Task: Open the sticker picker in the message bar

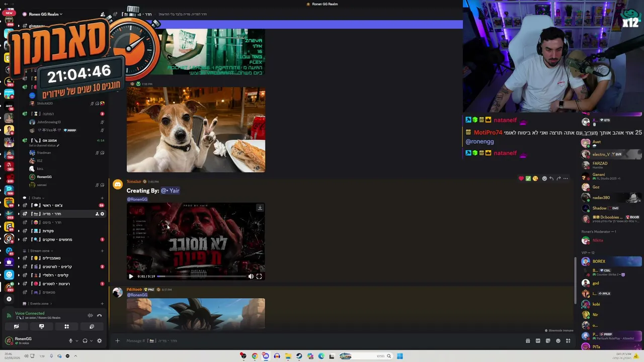Action: [548, 341]
